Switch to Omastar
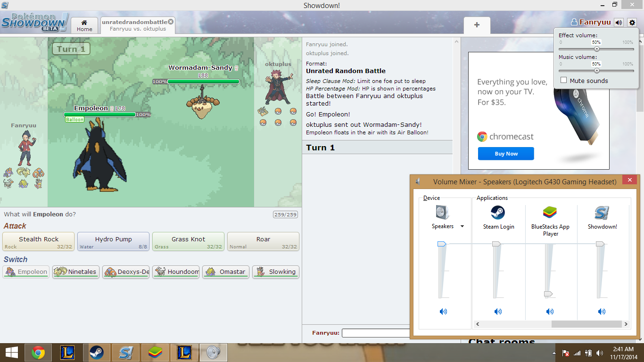Viewport: 644px width, 362px height. coord(226,272)
